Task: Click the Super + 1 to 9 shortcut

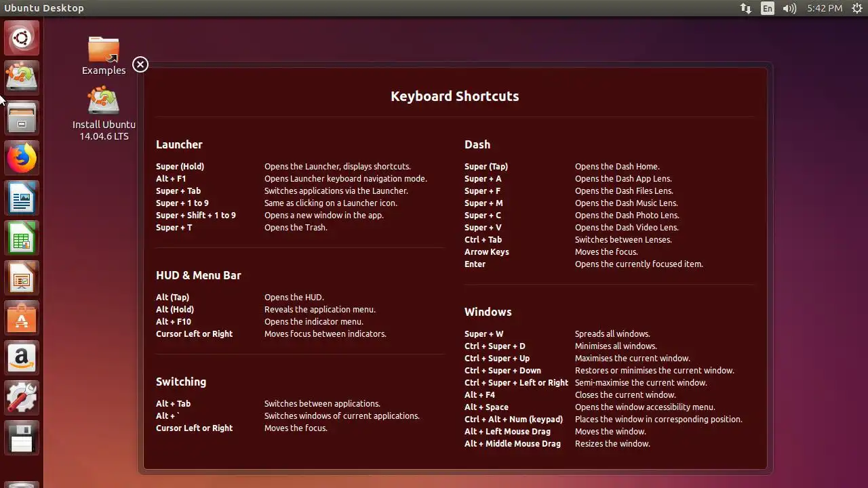Action: [x=182, y=203]
